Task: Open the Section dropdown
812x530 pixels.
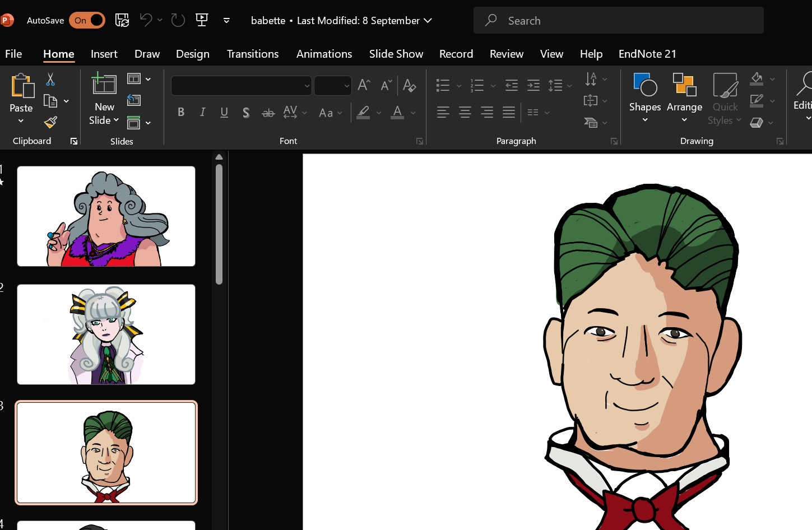Action: (140, 122)
